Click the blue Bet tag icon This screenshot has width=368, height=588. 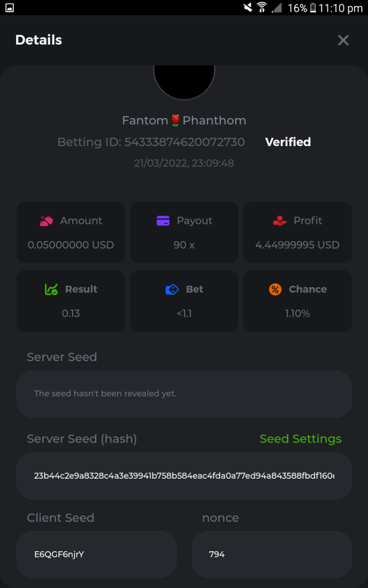[x=172, y=290]
